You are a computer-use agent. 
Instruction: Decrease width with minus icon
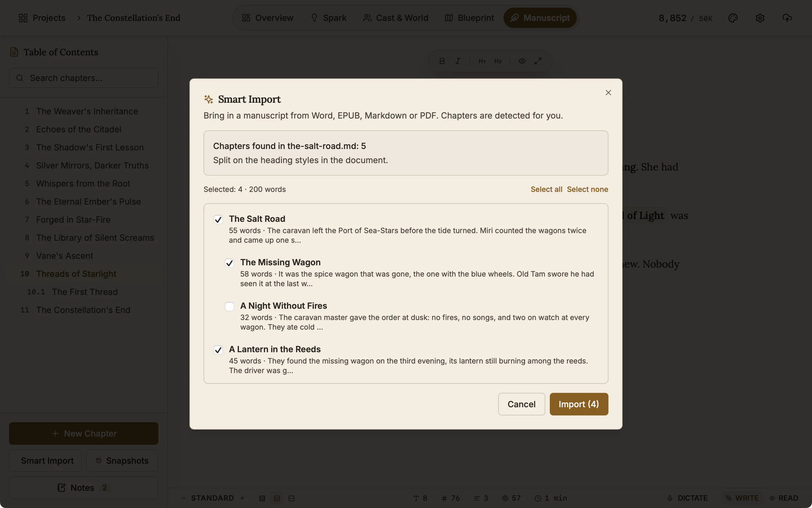[183, 498]
